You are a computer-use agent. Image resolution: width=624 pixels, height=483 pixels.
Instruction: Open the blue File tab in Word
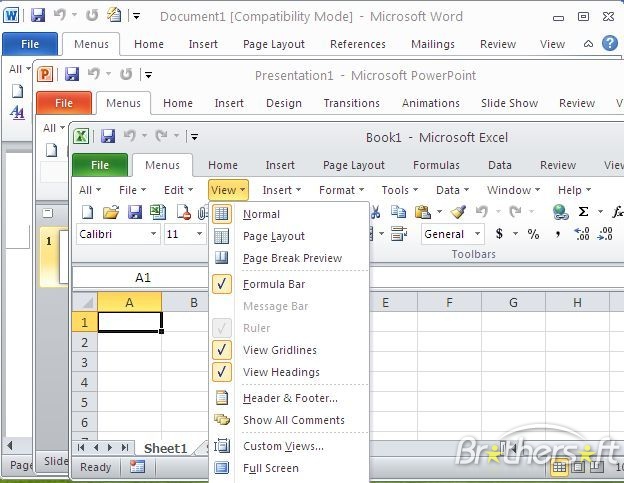tap(30, 44)
